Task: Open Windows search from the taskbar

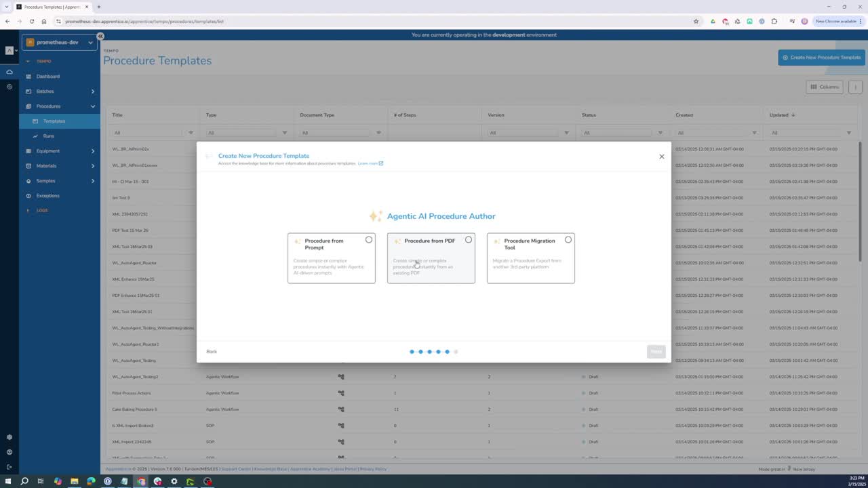Action: [x=24, y=481]
